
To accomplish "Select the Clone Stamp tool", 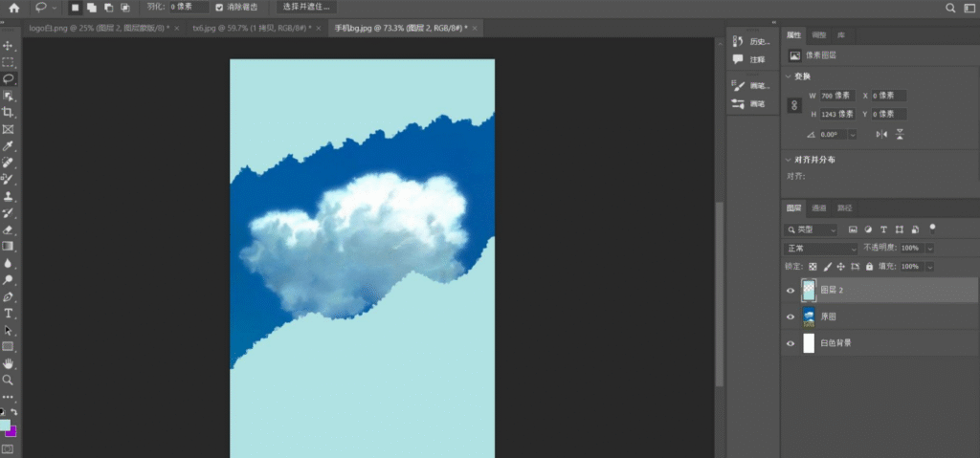I will tap(8, 196).
